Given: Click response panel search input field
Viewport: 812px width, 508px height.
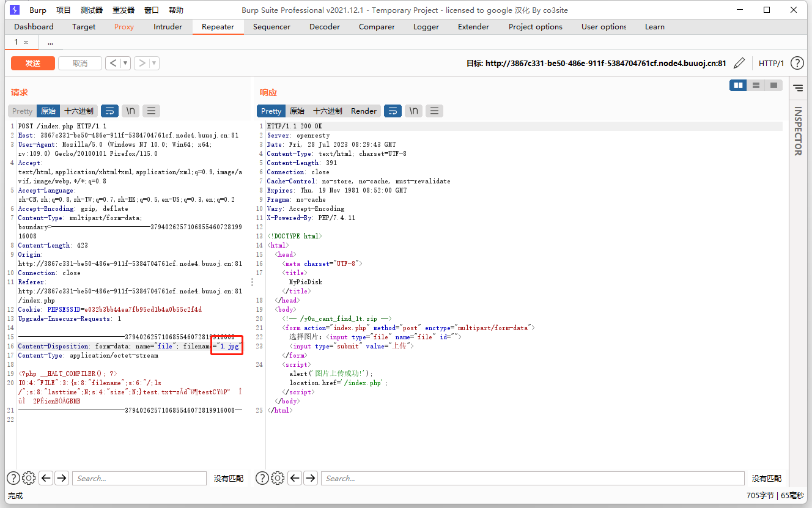Looking at the screenshot, I should (x=533, y=478).
